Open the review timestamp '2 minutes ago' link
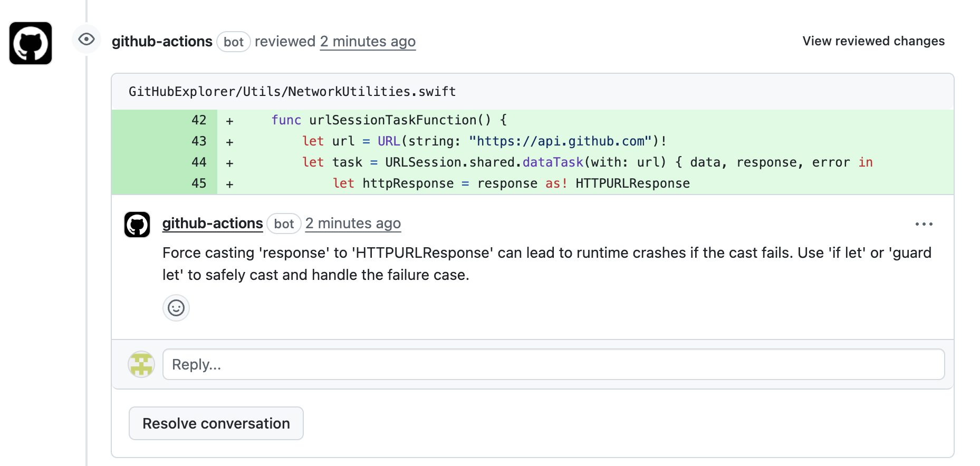The width and height of the screenshot is (980, 466). tap(368, 41)
